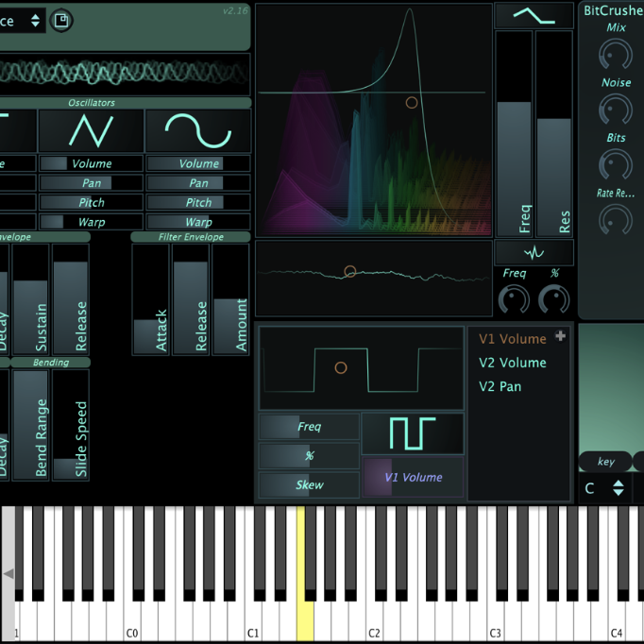644x644 pixels.
Task: Click the plus icon beside V1 Volume
Action: [560, 336]
